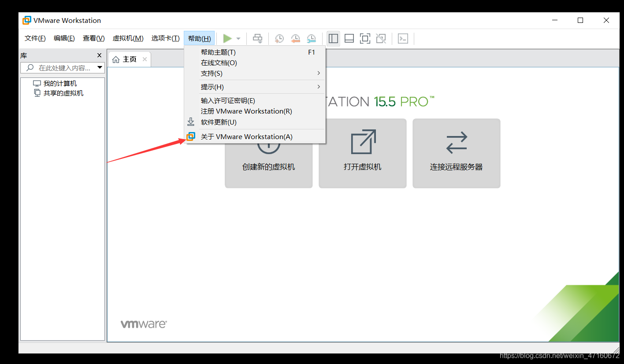Click the 打开虚拟机 button
The width and height of the screenshot is (624, 364).
tap(363, 153)
